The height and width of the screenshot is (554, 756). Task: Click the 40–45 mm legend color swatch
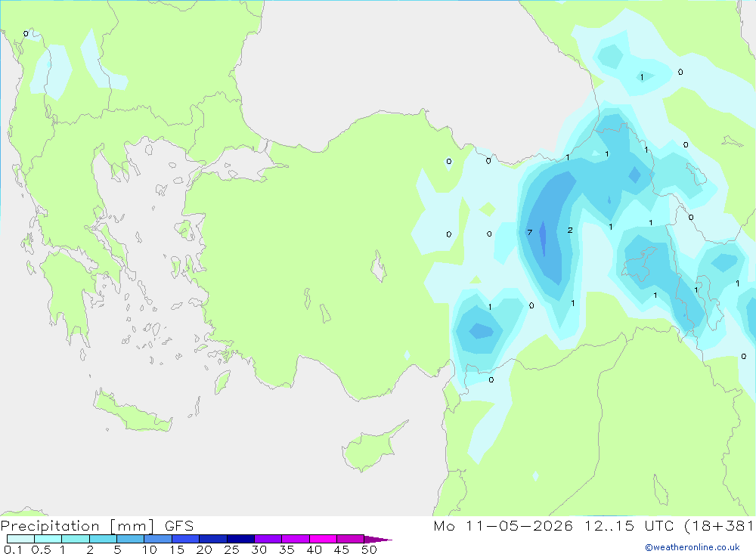click(x=323, y=539)
